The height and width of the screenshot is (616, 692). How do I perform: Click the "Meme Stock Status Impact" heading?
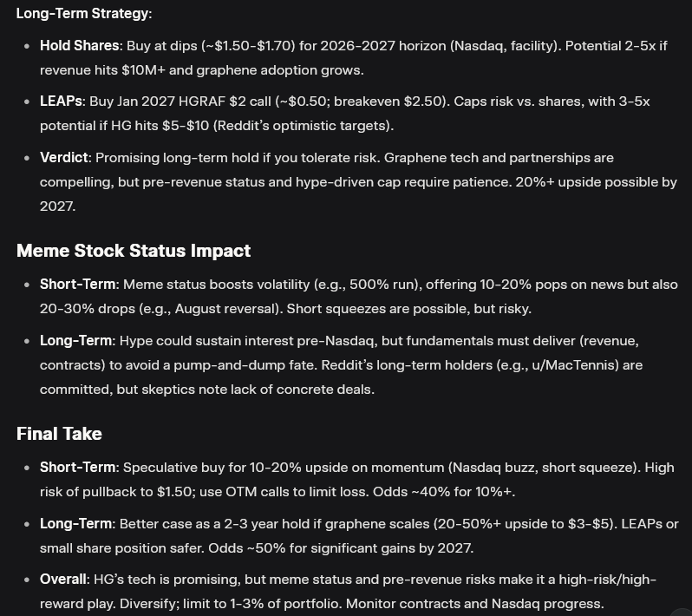tap(134, 251)
